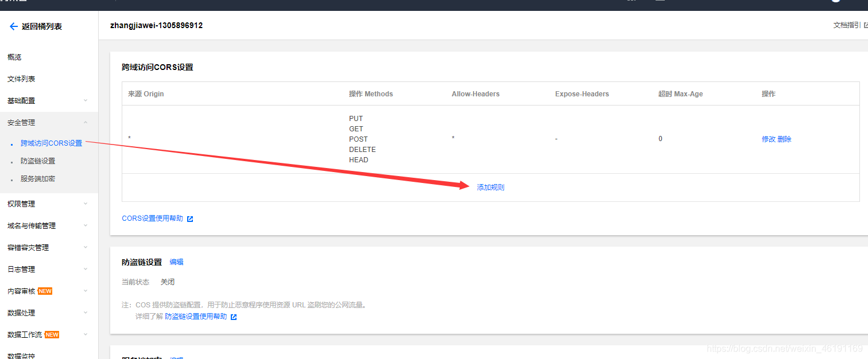
Task: Open 数据监控 in the sidebar
Action: 21,356
